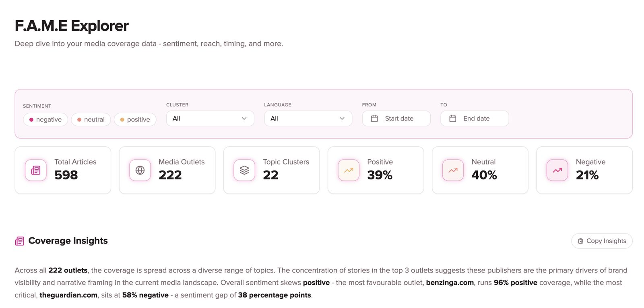The width and height of the screenshot is (644, 308).
Task: Click the Coverage Insights heading
Action: click(68, 241)
